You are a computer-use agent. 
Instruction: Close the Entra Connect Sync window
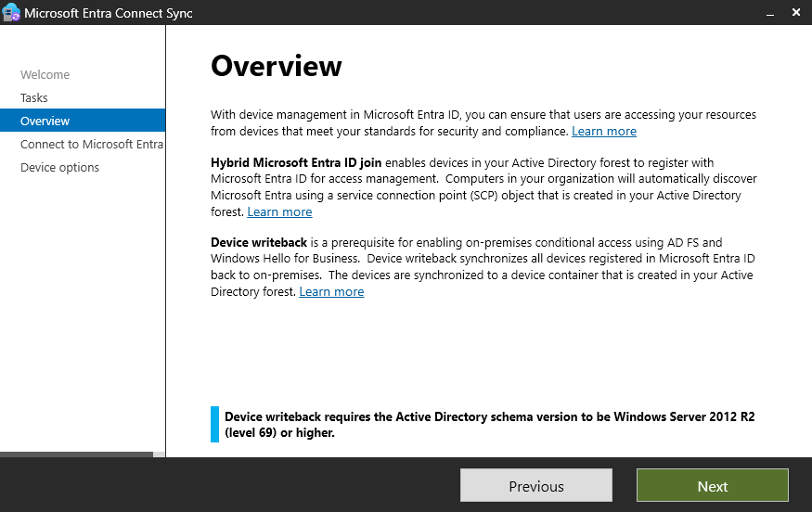pyautogui.click(x=796, y=12)
